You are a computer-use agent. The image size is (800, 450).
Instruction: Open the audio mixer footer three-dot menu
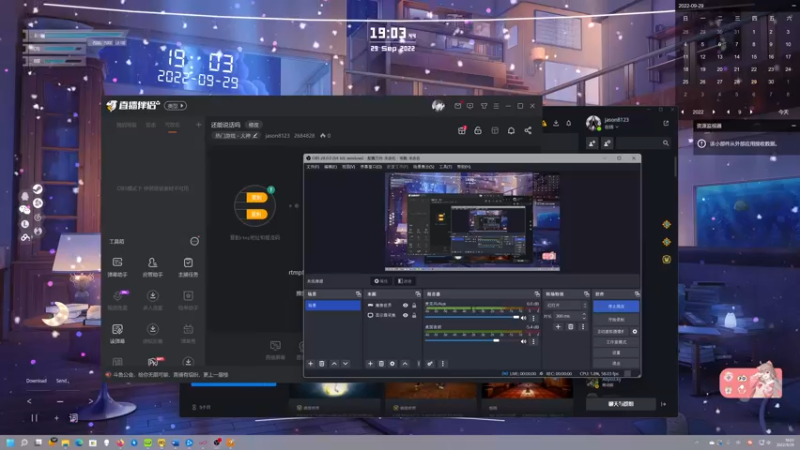click(x=443, y=364)
